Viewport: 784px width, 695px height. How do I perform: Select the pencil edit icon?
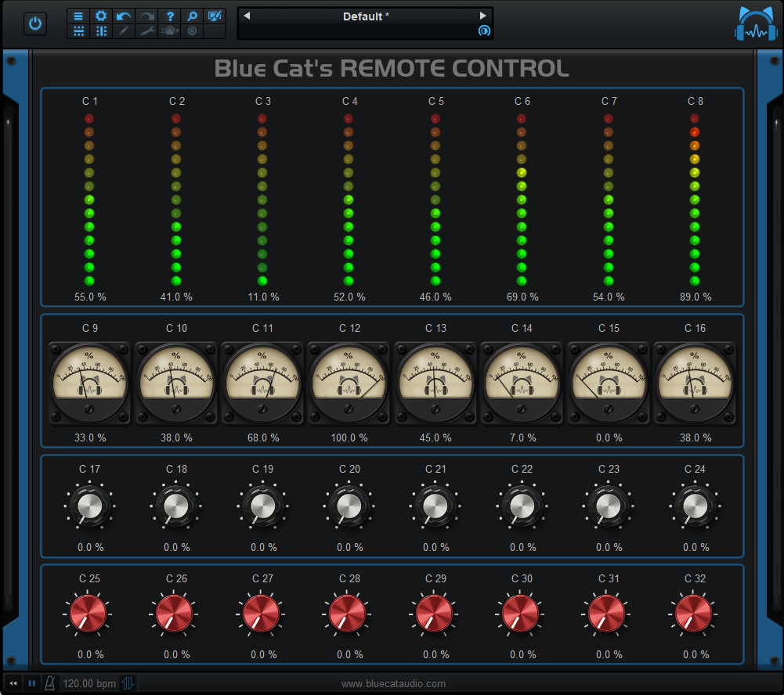(x=123, y=31)
